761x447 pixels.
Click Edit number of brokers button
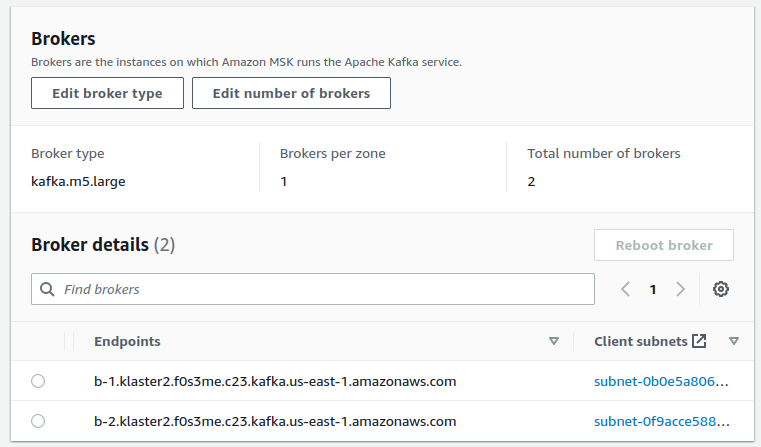pyautogui.click(x=291, y=93)
